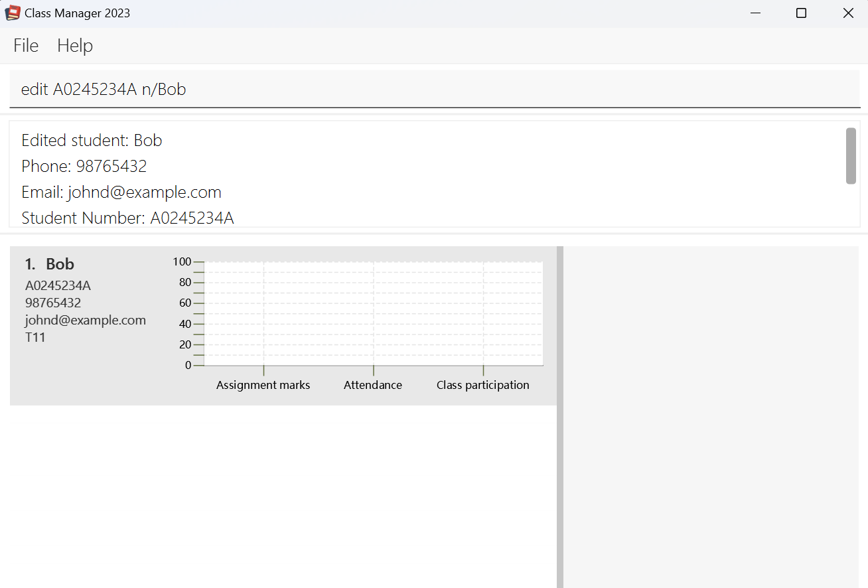Click the Assignment marks chart label
The width and height of the screenshot is (868, 588).
(x=263, y=385)
